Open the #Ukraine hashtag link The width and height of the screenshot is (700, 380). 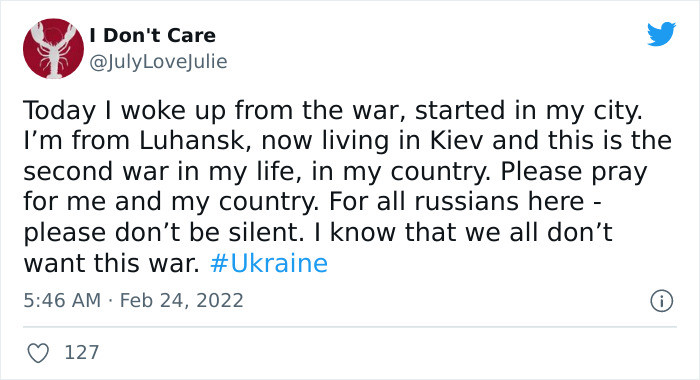269,263
